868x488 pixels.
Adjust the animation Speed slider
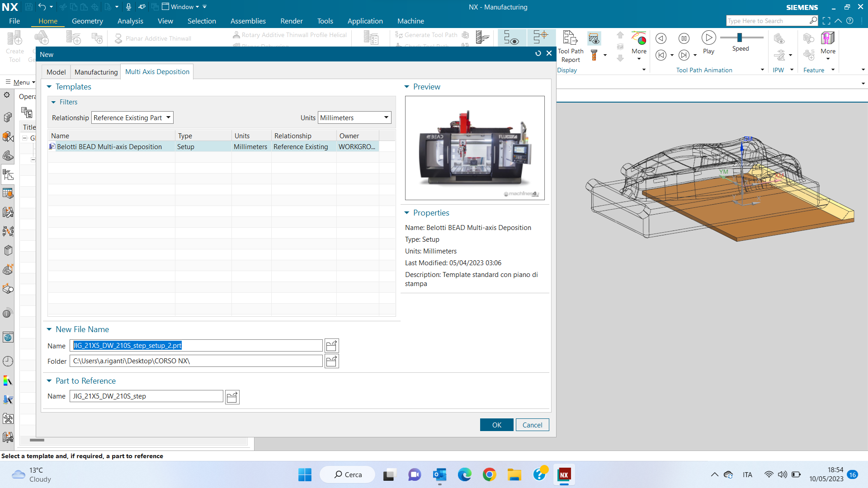740,38
